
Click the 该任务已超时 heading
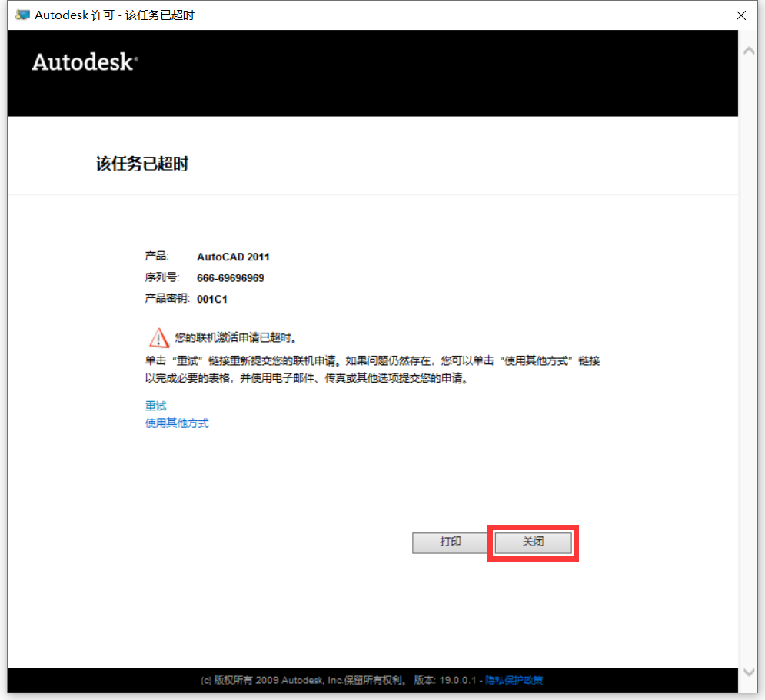(142, 164)
